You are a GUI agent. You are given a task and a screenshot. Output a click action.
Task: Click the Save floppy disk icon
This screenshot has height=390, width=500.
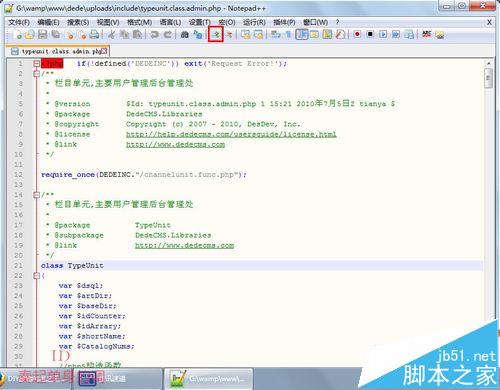pyautogui.click(x=42, y=34)
